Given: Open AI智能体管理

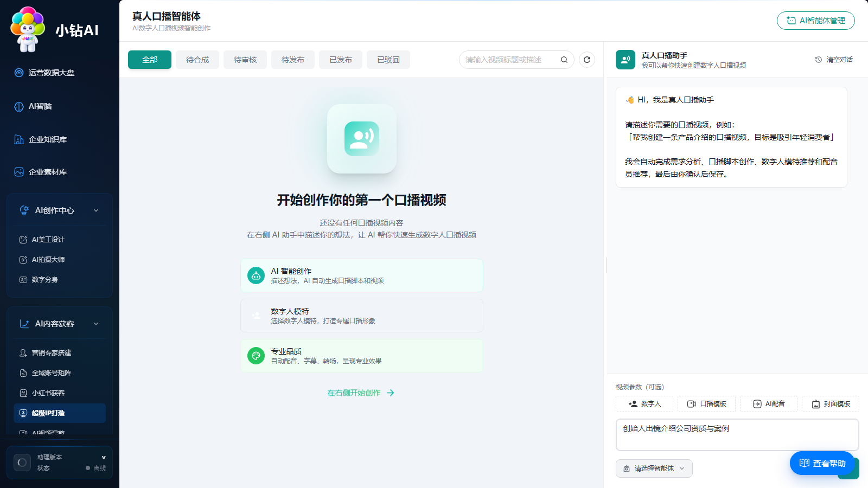Looking at the screenshot, I should tap(816, 21).
